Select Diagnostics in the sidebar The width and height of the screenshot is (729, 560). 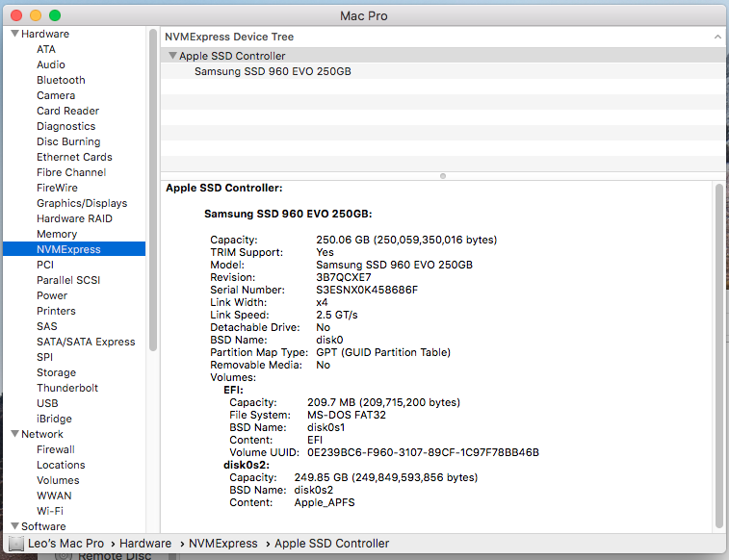(x=66, y=126)
